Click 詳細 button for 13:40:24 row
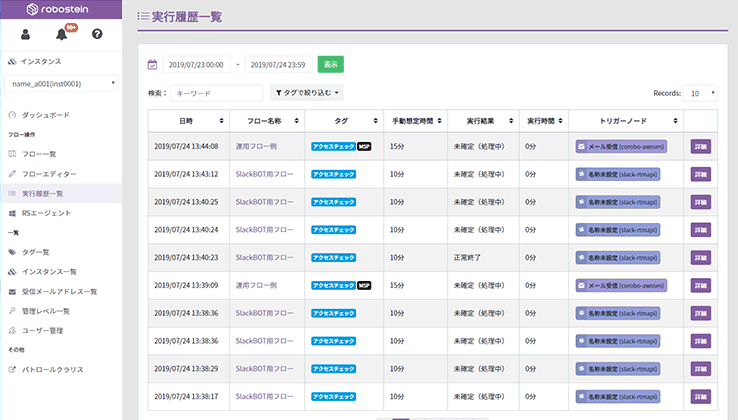 click(701, 230)
